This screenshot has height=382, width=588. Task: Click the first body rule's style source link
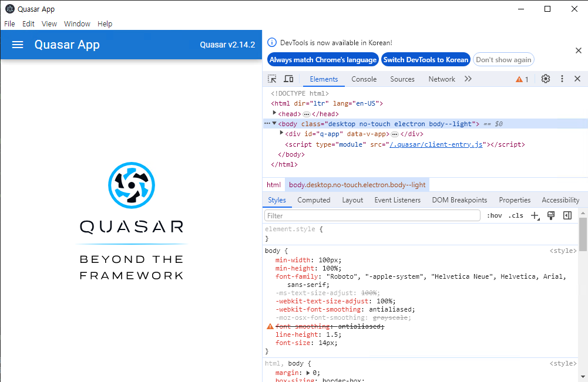tap(563, 251)
